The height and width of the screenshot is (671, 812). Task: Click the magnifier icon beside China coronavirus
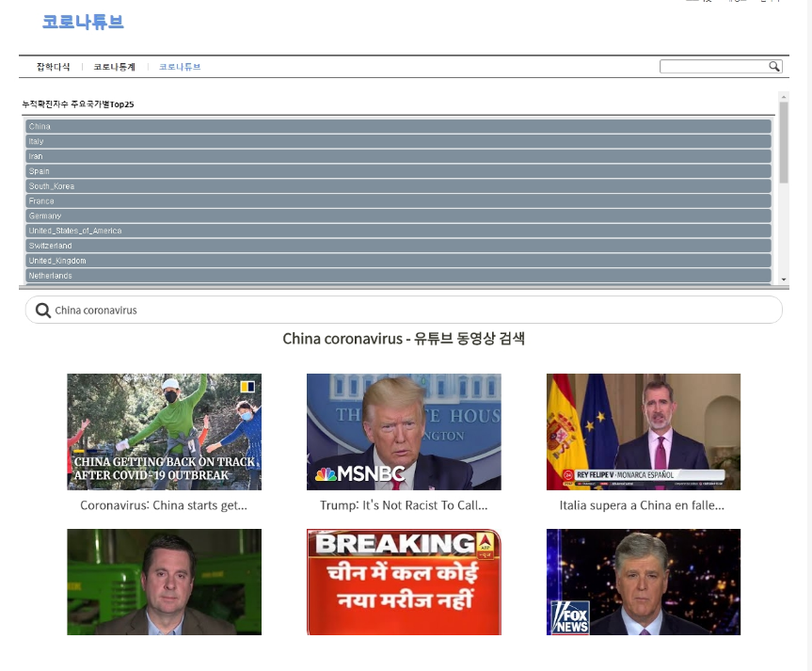pos(42,311)
